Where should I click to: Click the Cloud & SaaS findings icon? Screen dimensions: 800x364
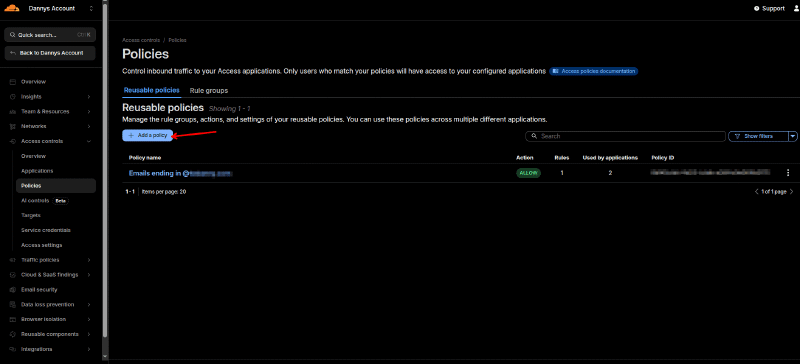[12, 275]
